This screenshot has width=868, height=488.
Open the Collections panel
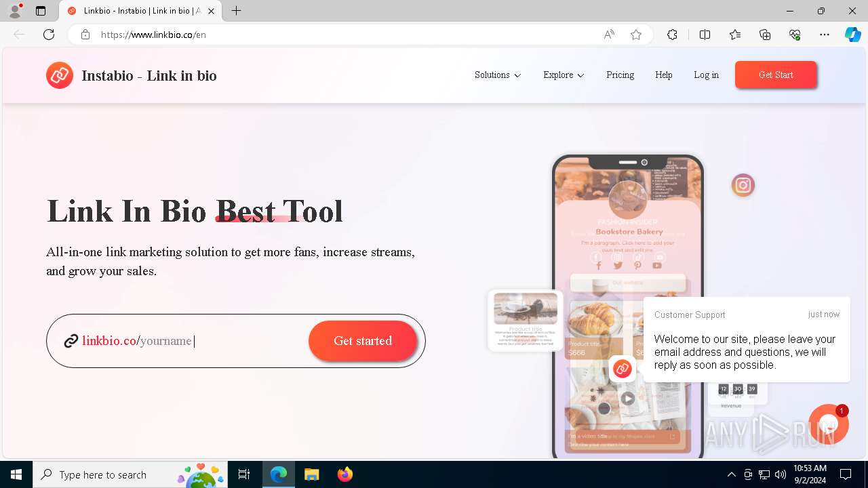[x=765, y=35]
